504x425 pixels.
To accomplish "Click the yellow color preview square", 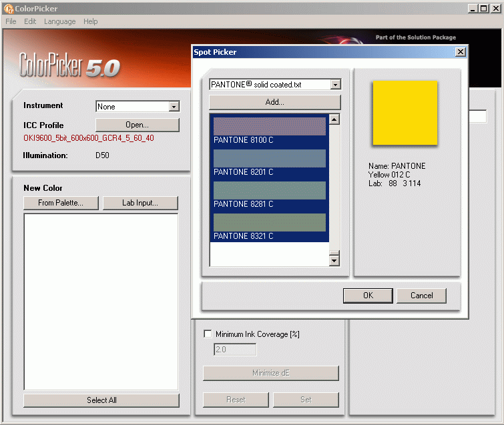I will pyautogui.click(x=405, y=113).
